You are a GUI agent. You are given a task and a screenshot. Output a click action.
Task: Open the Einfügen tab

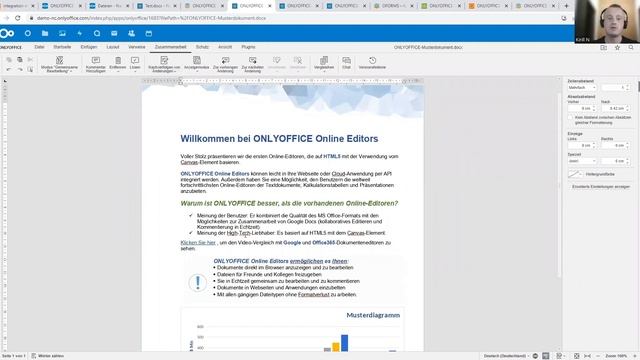pyautogui.click(x=89, y=47)
